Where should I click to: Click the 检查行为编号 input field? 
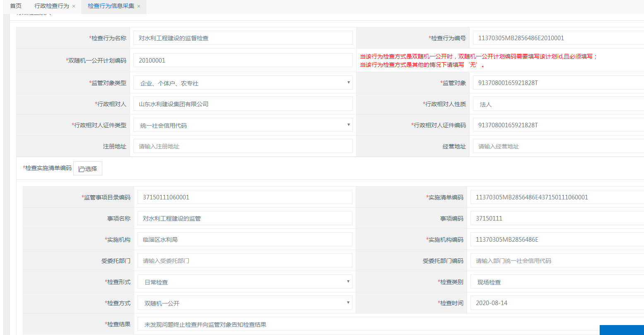[x=558, y=38]
